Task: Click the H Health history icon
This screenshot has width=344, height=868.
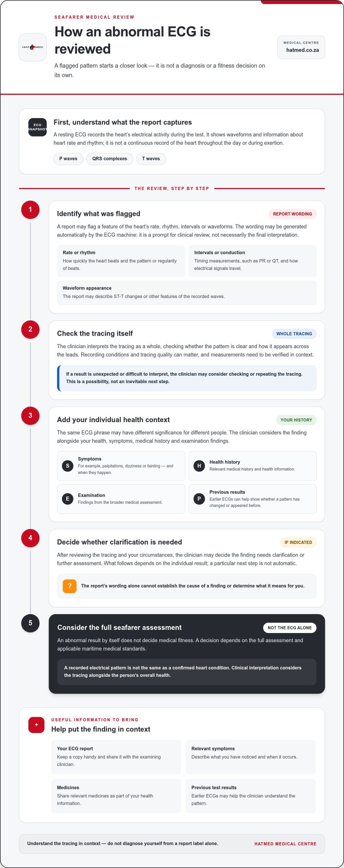Action: 199,466
